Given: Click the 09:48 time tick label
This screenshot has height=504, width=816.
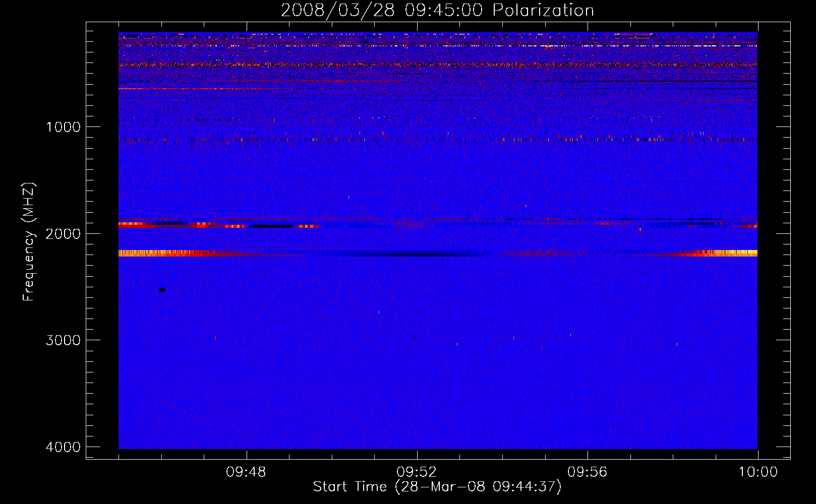Looking at the screenshot, I should coord(246,472).
